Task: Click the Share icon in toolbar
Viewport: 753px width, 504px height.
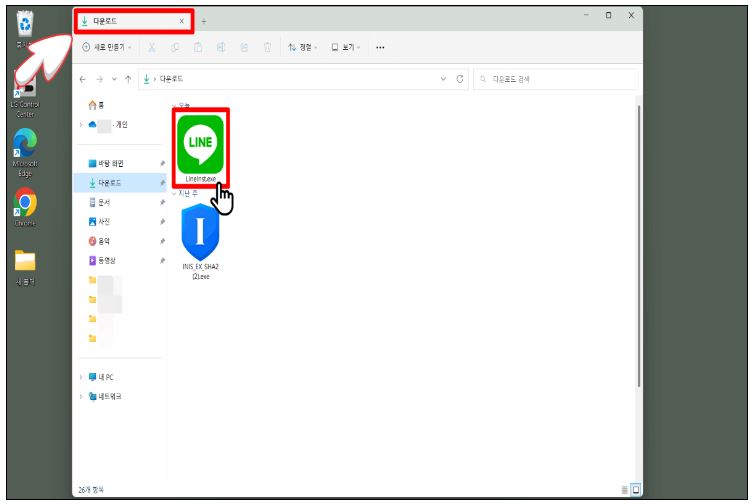Action: [x=244, y=47]
